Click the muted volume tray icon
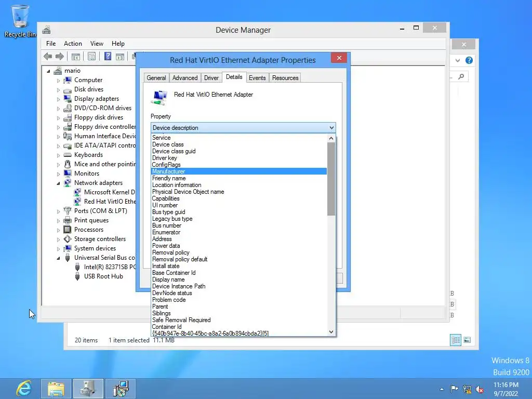The width and height of the screenshot is (532, 399). [480, 389]
